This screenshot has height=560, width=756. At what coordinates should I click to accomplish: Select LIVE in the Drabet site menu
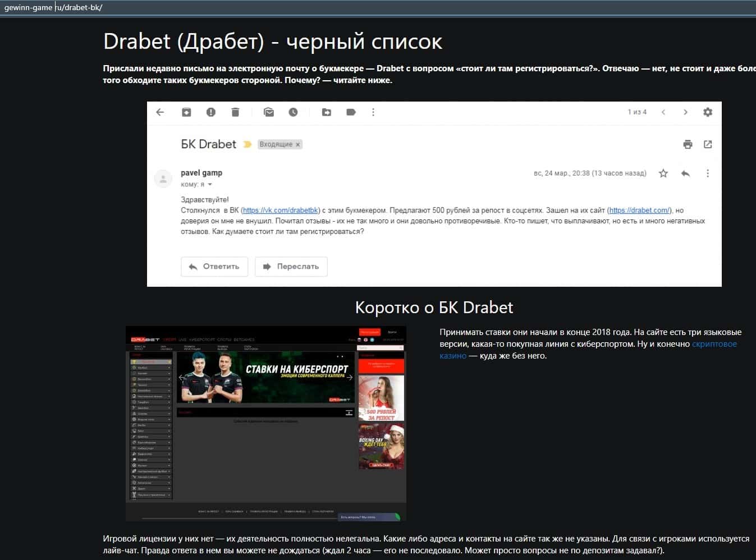point(182,339)
